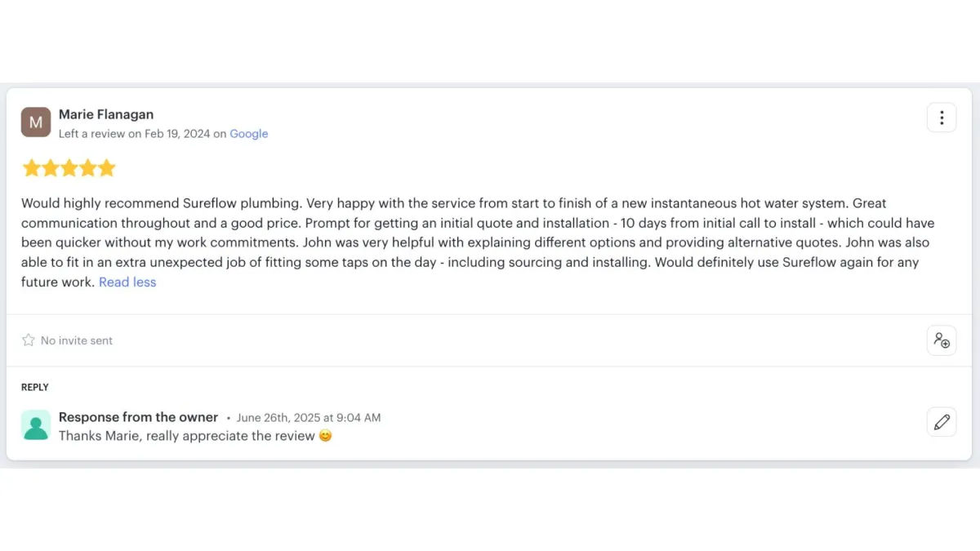
Task: Click the first yellow rating star
Action: [31, 169]
